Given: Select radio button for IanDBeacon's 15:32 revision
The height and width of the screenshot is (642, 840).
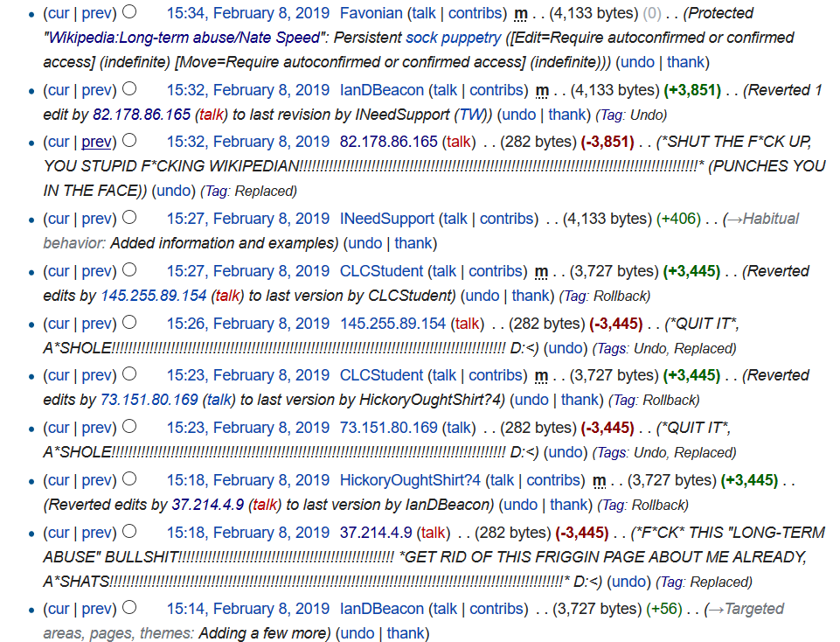Looking at the screenshot, I should (x=129, y=88).
